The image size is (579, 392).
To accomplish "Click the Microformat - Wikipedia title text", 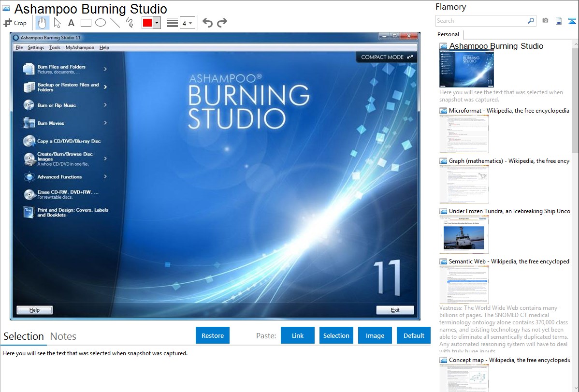I will pos(509,111).
